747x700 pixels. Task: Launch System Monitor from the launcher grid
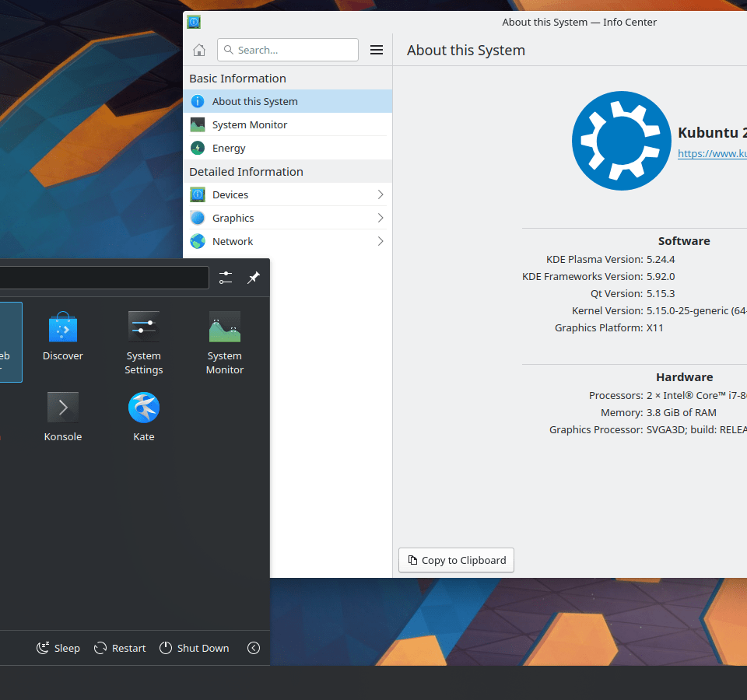(225, 343)
